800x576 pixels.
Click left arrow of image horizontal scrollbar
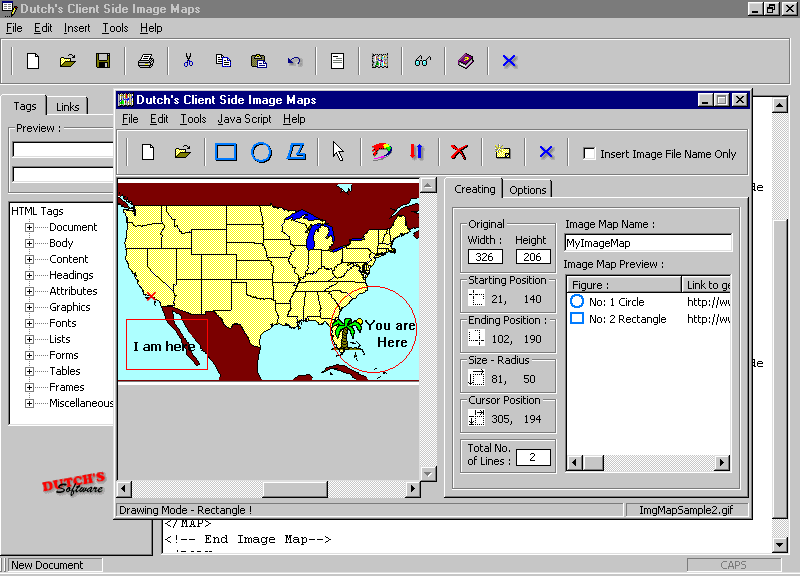pyautogui.click(x=123, y=489)
